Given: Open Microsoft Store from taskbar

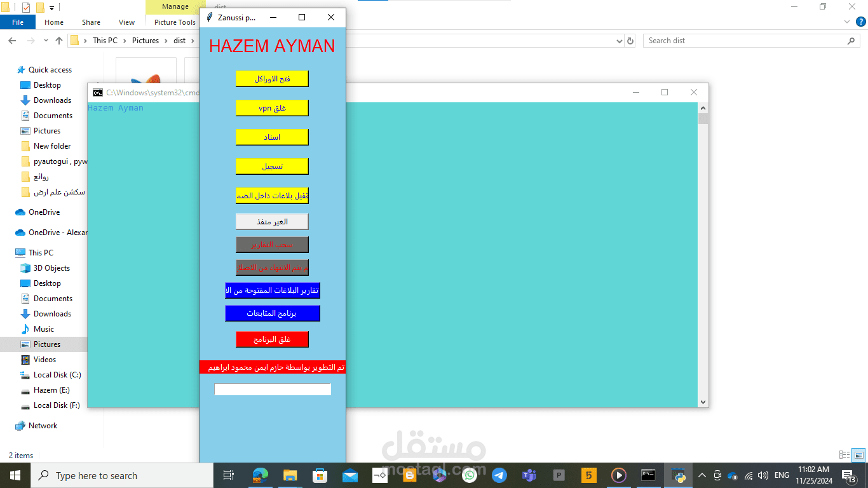Looking at the screenshot, I should click(x=320, y=475).
